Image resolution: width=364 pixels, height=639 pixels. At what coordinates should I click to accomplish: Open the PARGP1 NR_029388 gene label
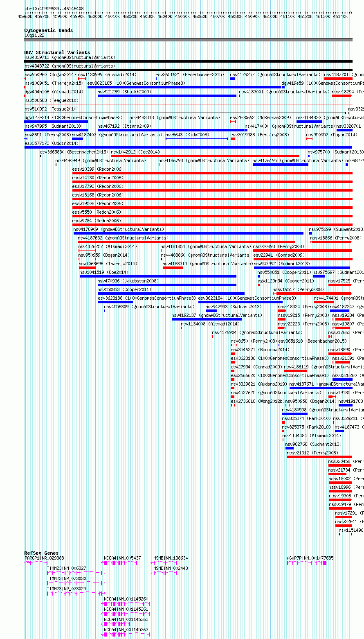click(44, 558)
